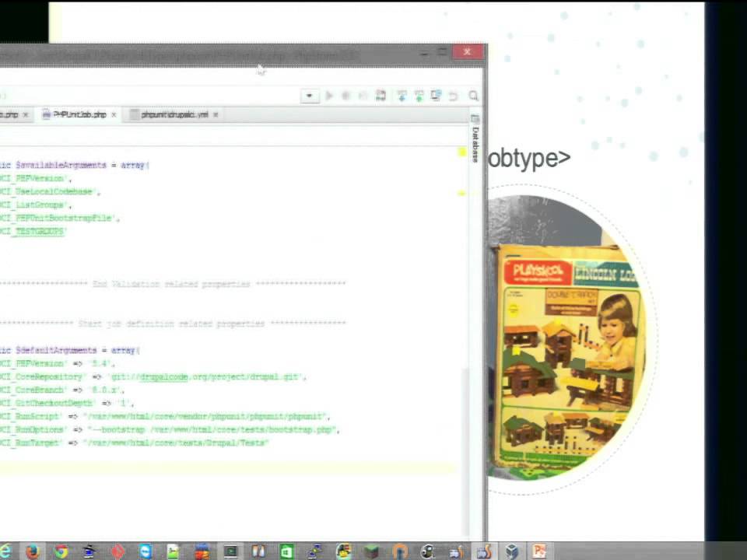
Task: Open the stacked-books icon before the terminal on taskbar
Action: 202,551
